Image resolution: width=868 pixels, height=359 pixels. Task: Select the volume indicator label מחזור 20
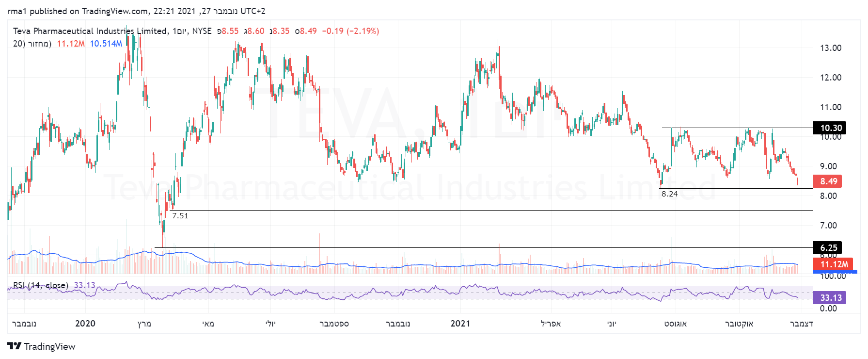click(32, 44)
